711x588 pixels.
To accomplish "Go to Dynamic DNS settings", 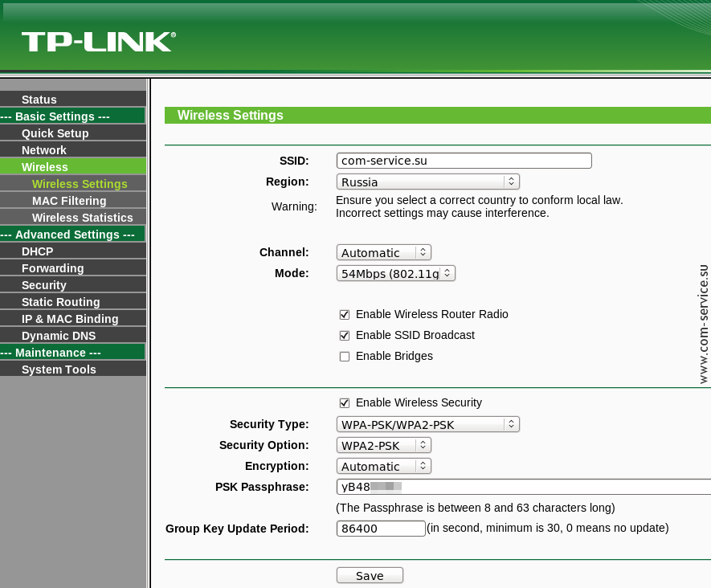I will click(73, 336).
